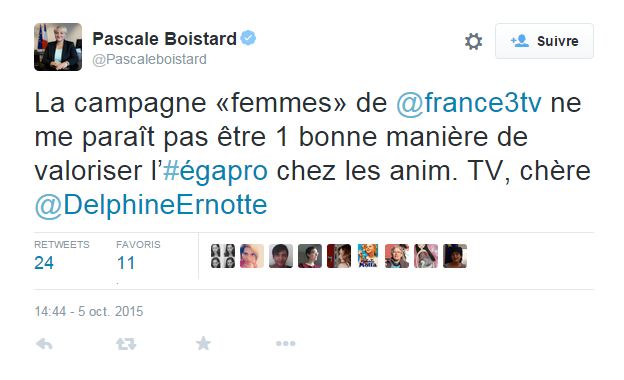Retweet this tweet using the retweet icon
The height and width of the screenshot is (380, 624).
pos(126,344)
